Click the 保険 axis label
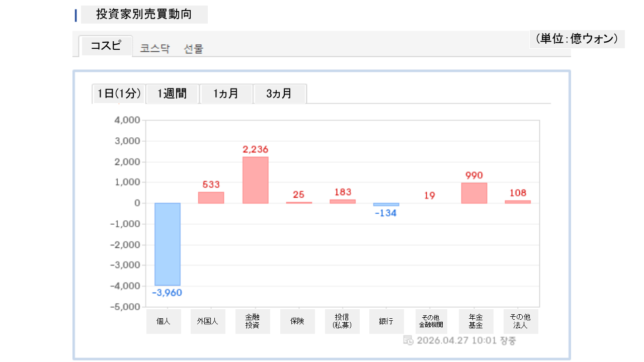Image resolution: width=644 pixels, height=362 pixels. coord(297,321)
